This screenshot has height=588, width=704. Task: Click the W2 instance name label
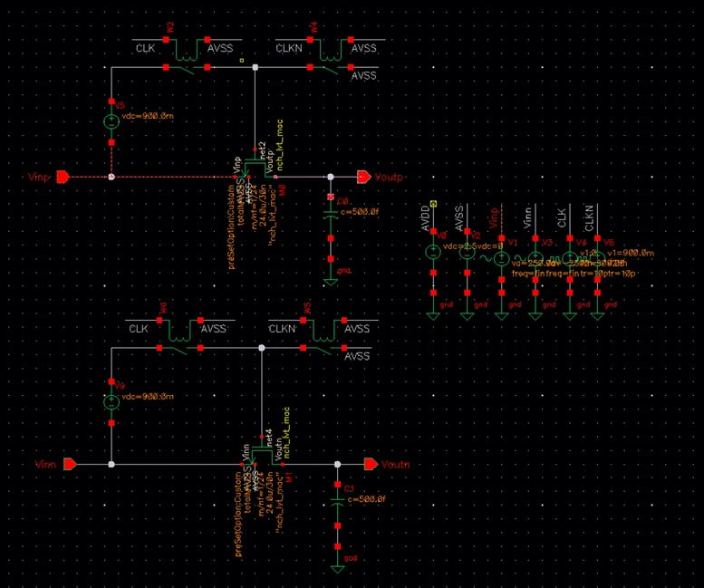click(170, 27)
